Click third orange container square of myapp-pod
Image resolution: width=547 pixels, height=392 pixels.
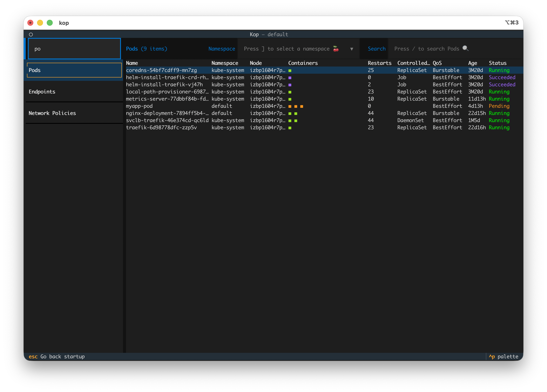302,106
